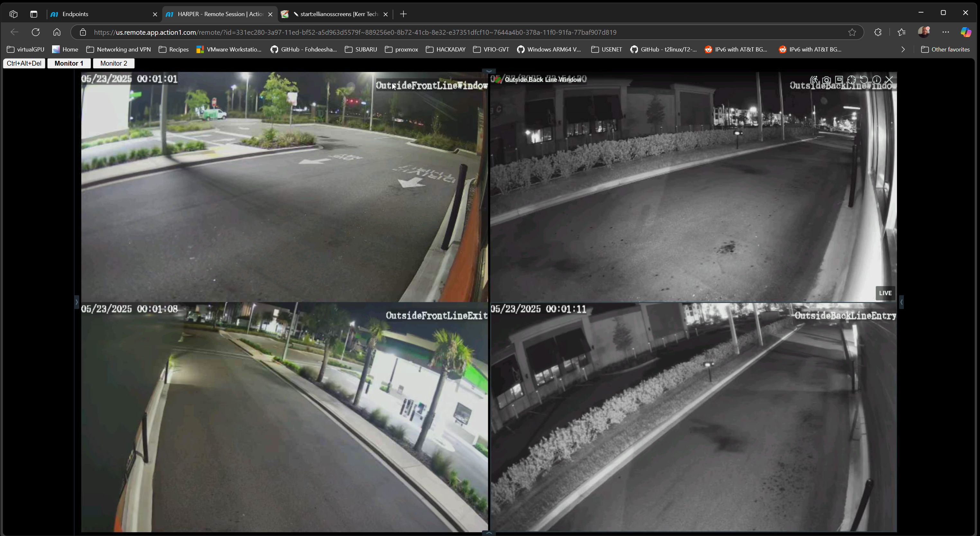Expand the left side panel arrow of camera viewer
This screenshot has height=536, width=980.
[77, 302]
